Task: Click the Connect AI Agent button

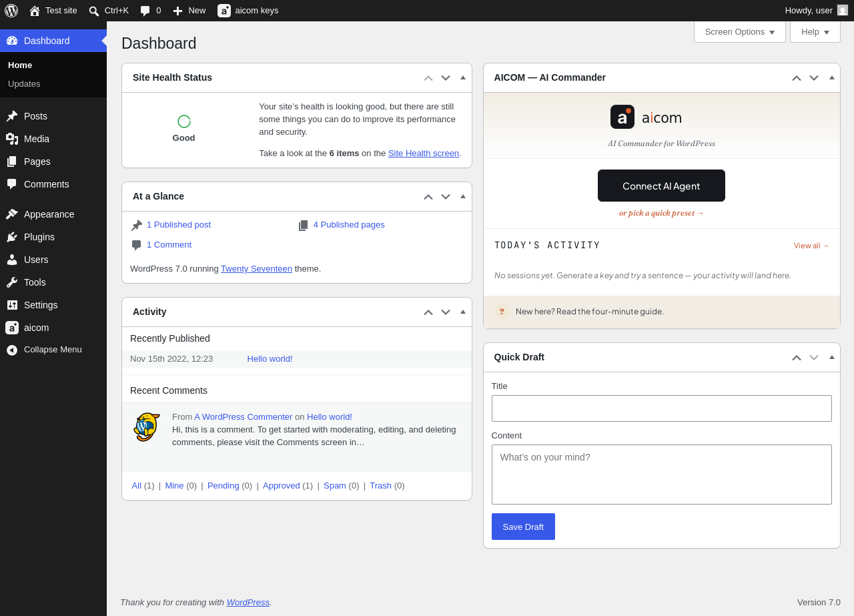Action: tap(661, 186)
